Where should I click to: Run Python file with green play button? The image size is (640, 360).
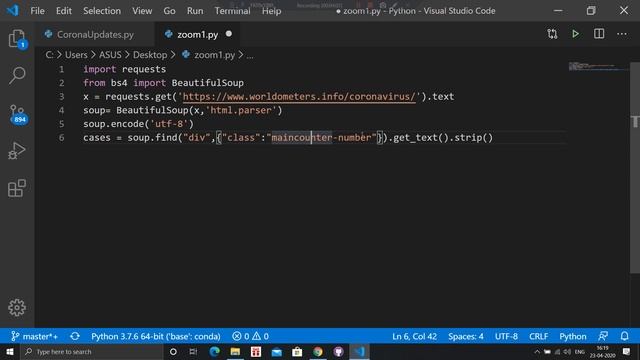click(575, 34)
